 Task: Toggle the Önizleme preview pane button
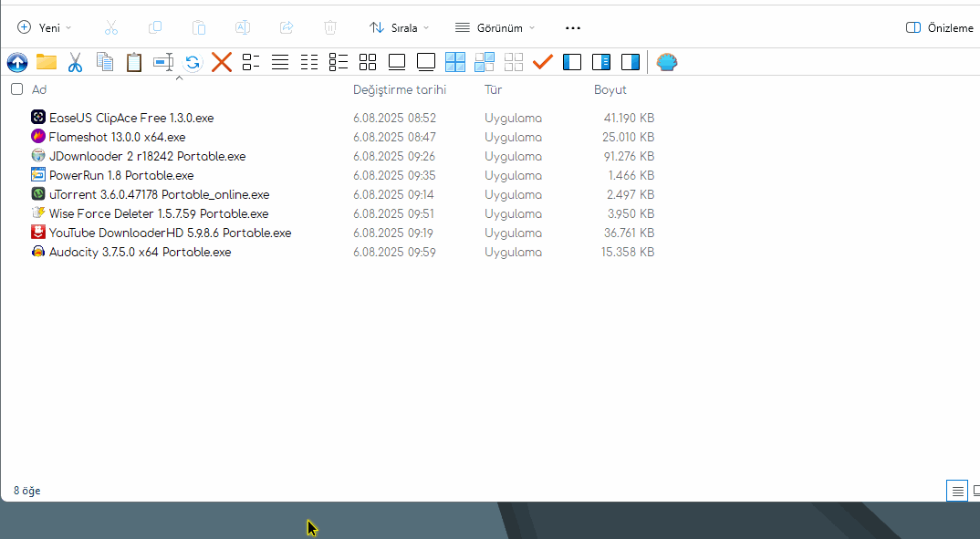pos(939,27)
